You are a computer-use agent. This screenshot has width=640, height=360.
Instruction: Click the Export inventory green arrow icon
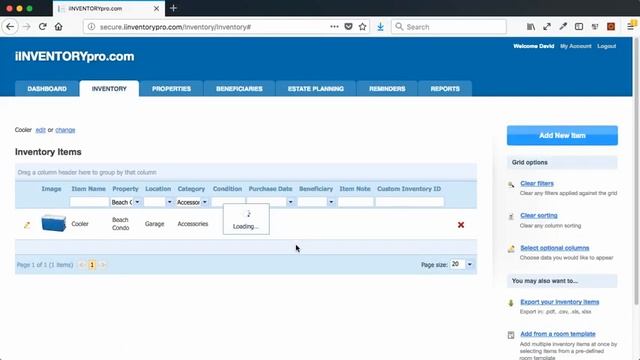[511, 303]
